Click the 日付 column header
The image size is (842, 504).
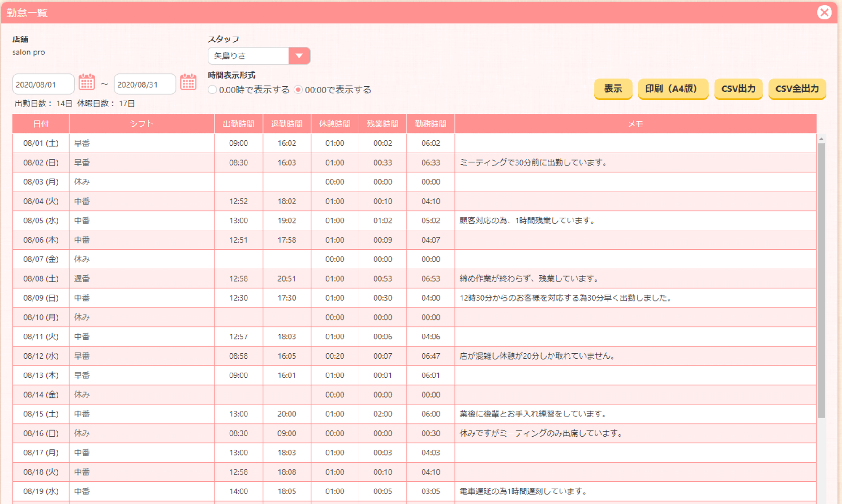pos(41,124)
